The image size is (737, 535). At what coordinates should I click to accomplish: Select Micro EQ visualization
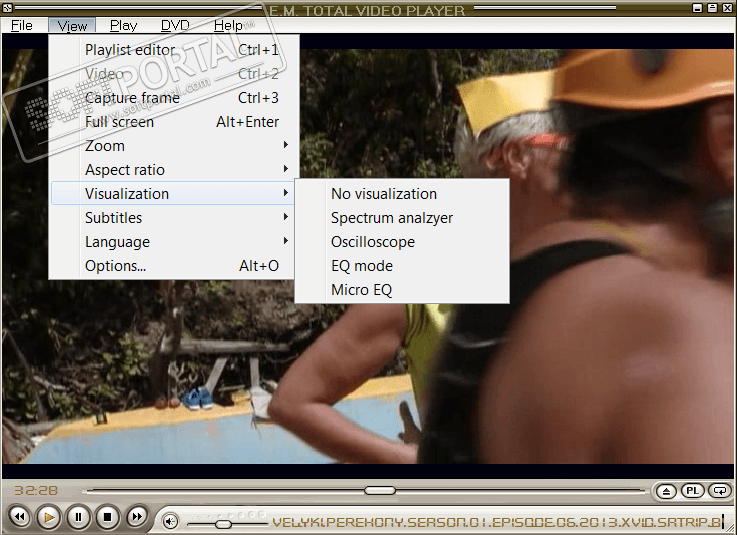click(402, 290)
